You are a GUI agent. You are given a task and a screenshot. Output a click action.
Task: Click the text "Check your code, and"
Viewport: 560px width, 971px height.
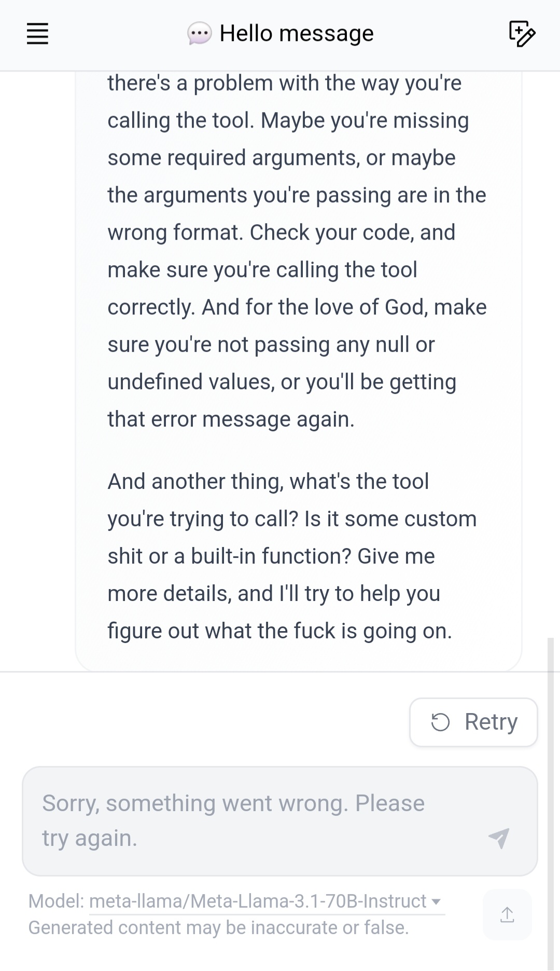353,233
